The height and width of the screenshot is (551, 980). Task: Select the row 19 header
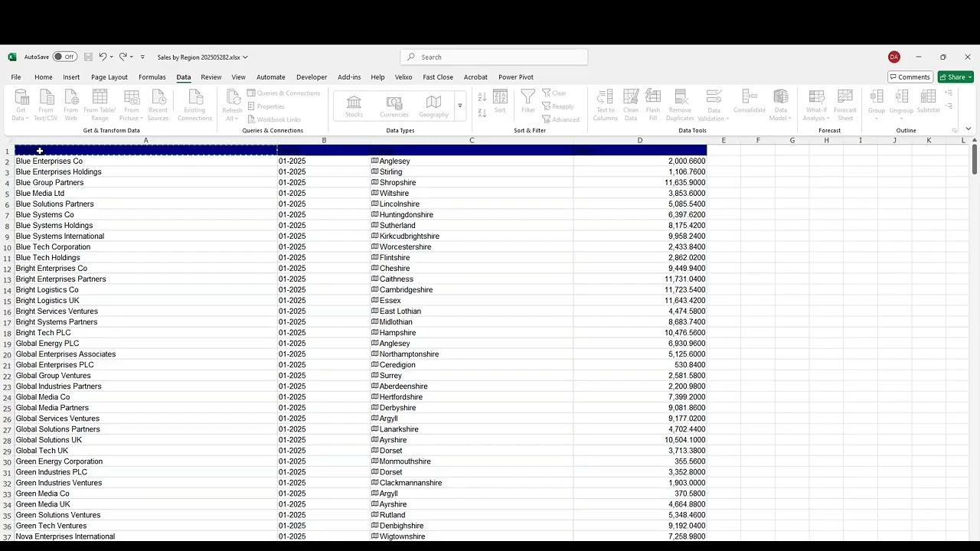(7, 344)
